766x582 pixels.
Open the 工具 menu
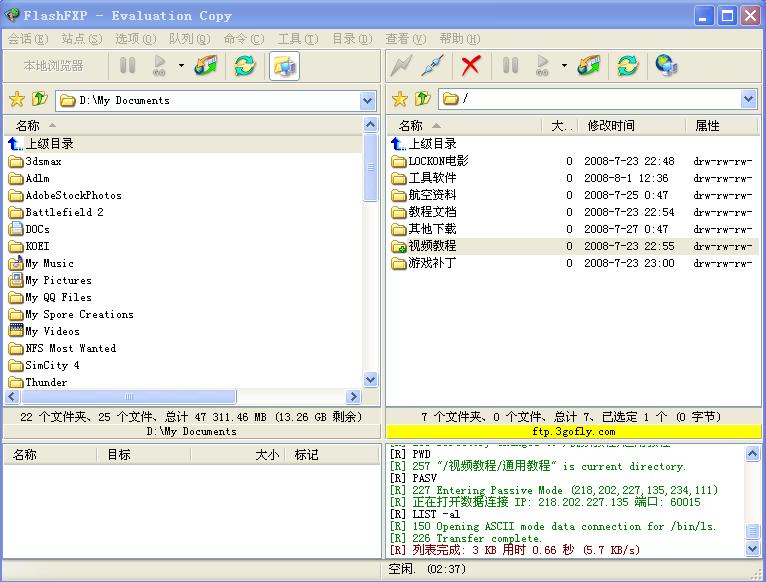click(298, 39)
